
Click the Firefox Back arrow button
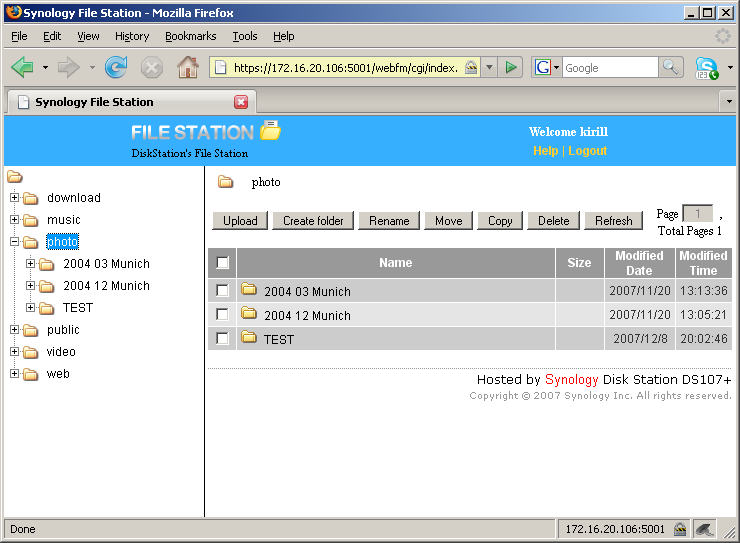[22, 67]
